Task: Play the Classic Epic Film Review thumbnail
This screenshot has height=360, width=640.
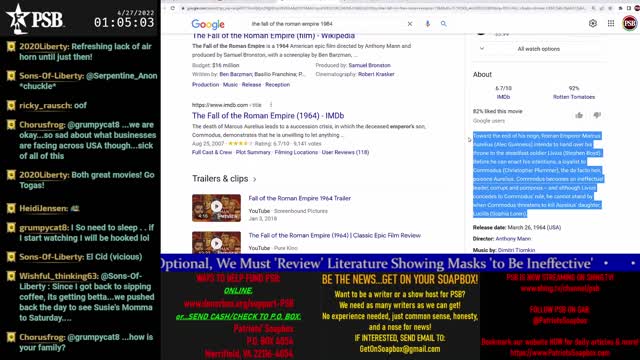Action: [x=216, y=242]
